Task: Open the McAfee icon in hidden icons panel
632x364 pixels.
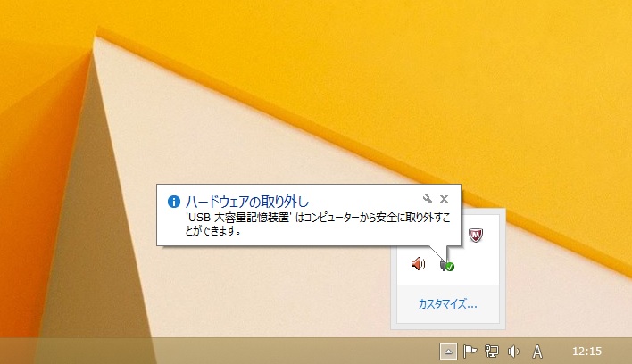Action: [x=476, y=235]
